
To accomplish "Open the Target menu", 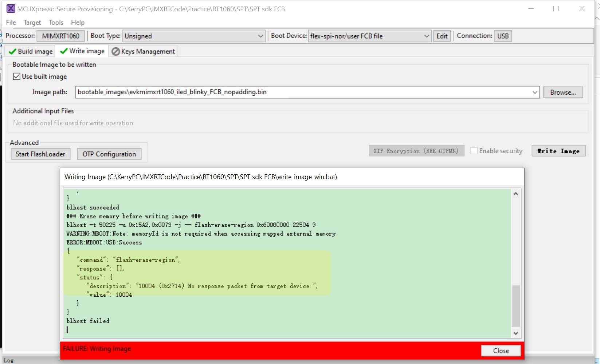I will [x=32, y=22].
